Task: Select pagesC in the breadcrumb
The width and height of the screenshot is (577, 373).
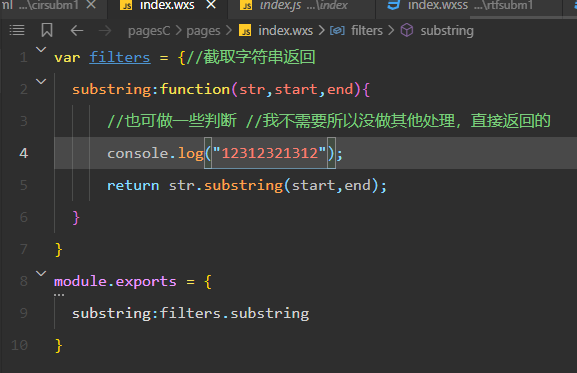Action: pyautogui.click(x=149, y=31)
